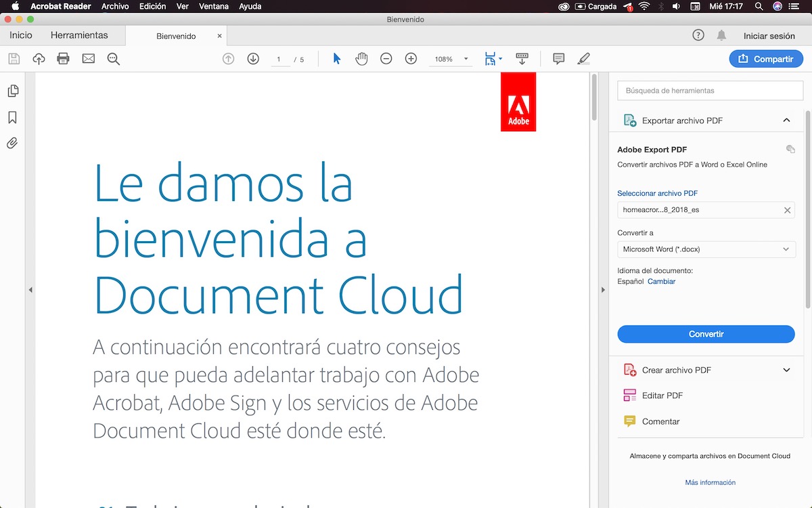This screenshot has width=812, height=508.
Task: Click the Cambiar language link
Action: tap(661, 281)
